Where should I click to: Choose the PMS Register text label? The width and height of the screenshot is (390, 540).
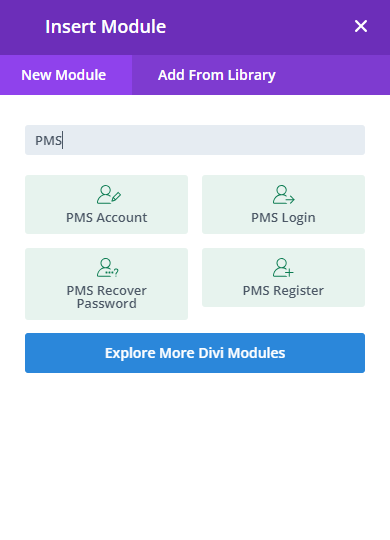[x=283, y=291]
